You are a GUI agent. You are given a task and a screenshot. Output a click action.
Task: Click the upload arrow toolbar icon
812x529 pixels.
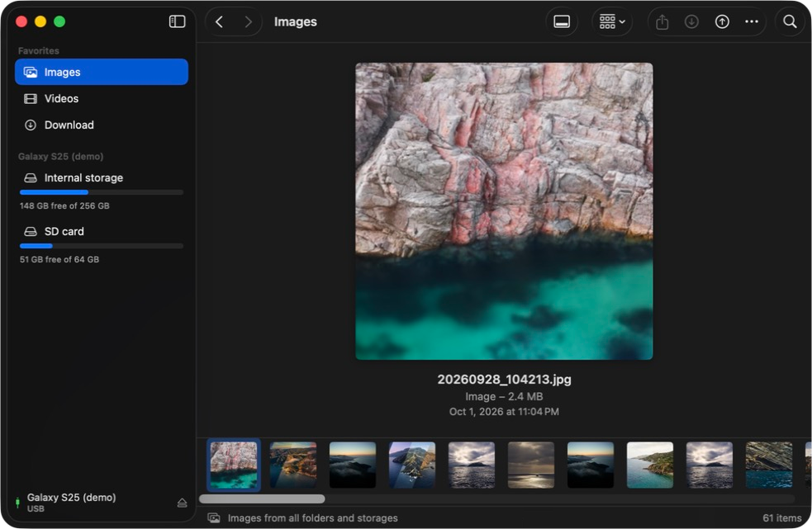coord(722,21)
